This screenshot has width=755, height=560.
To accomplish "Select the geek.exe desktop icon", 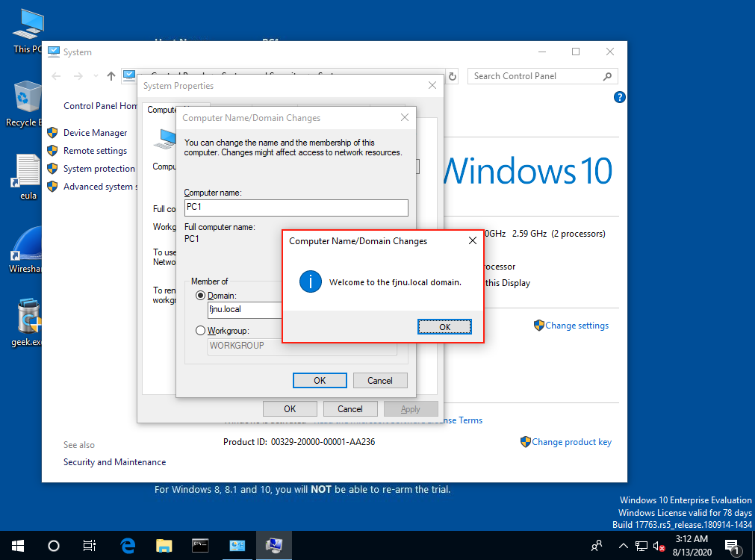I will point(26,323).
